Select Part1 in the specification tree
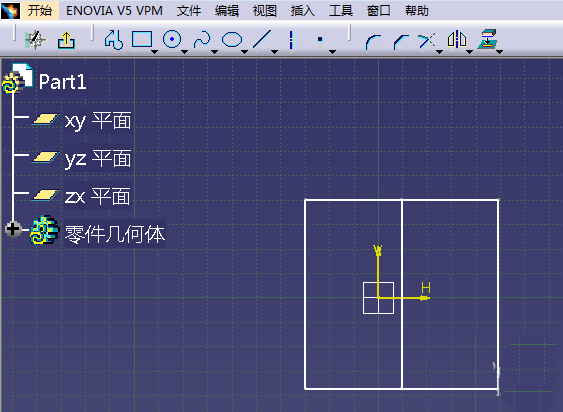The width and height of the screenshot is (563, 412). [62, 82]
